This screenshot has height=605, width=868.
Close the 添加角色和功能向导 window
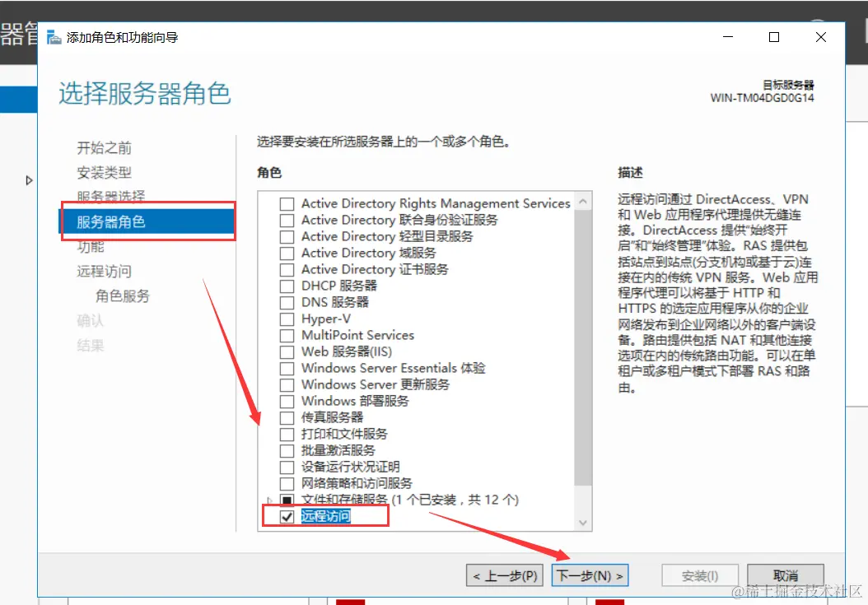tap(821, 37)
